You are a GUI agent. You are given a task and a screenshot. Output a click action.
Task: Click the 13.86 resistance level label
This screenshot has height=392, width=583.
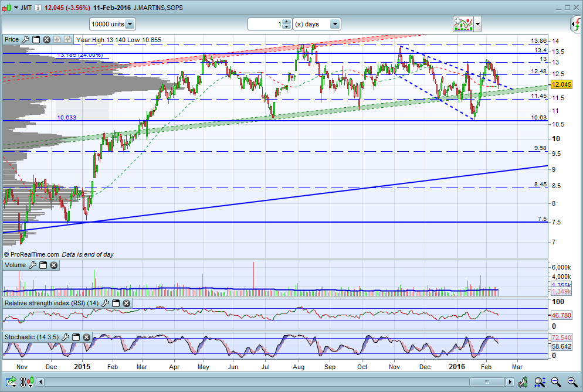(x=538, y=41)
